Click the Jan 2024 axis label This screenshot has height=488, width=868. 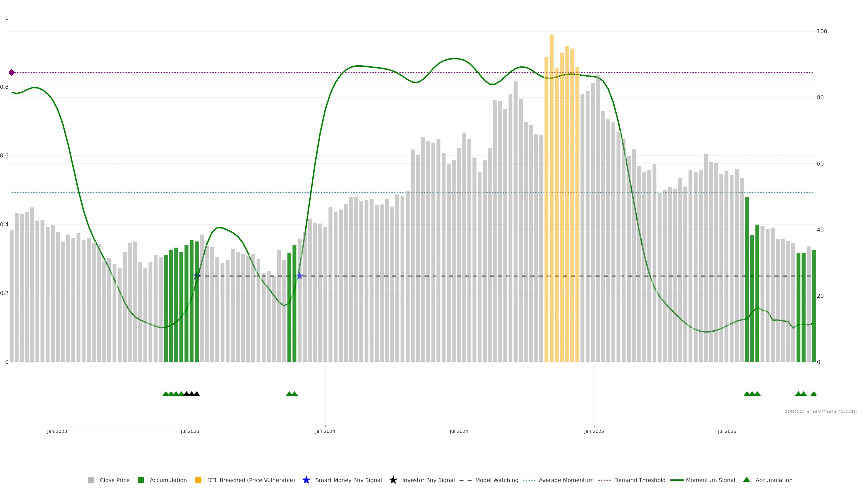325,431
